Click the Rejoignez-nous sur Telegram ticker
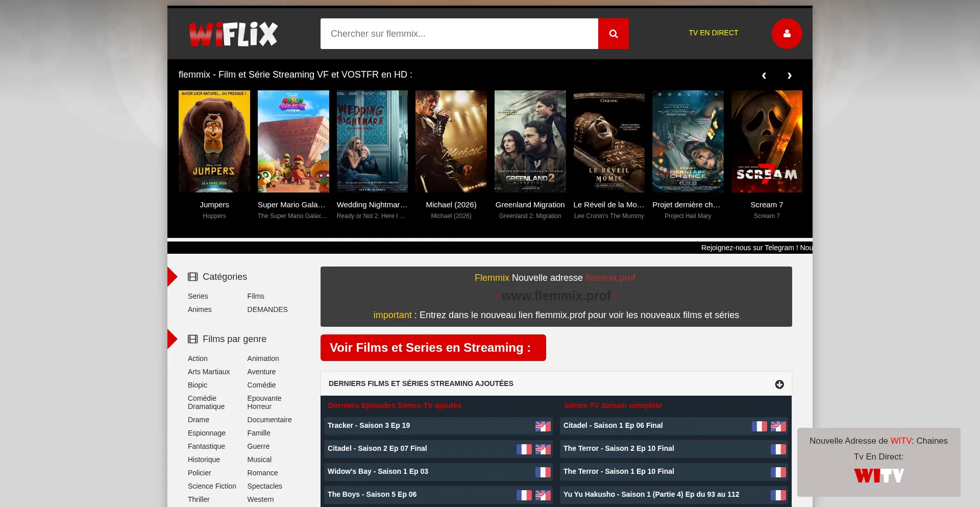 click(756, 248)
